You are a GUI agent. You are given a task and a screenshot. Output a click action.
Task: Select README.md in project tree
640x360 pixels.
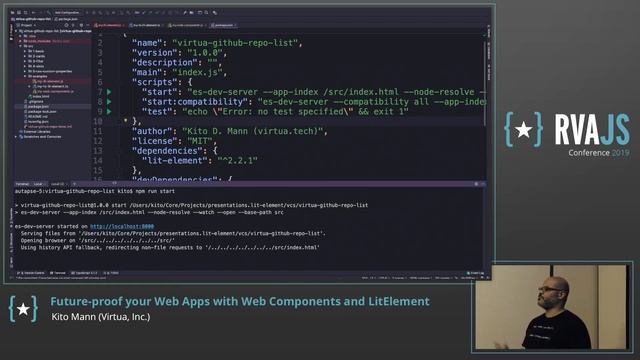click(36, 116)
